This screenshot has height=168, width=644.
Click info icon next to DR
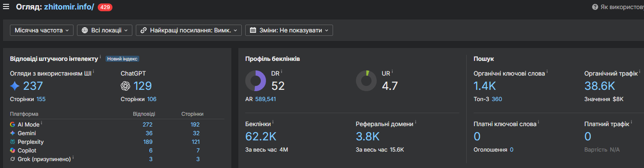click(x=282, y=72)
